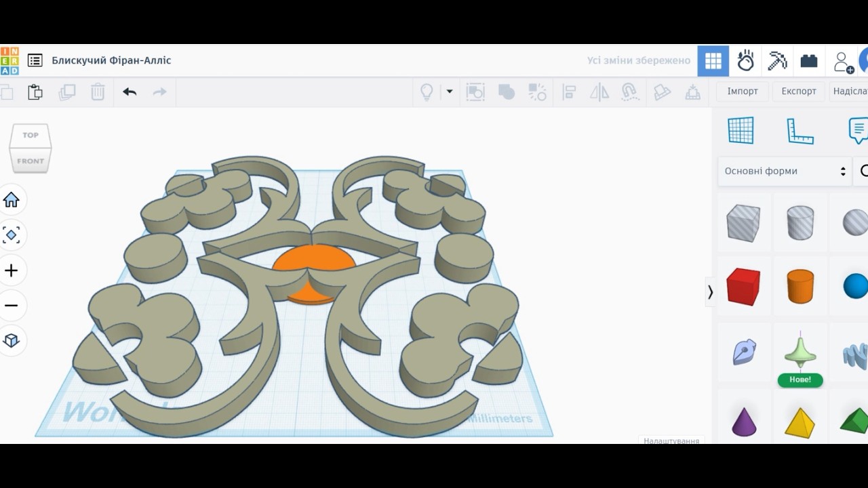Click the Усі зміни збережено status text

tap(639, 60)
